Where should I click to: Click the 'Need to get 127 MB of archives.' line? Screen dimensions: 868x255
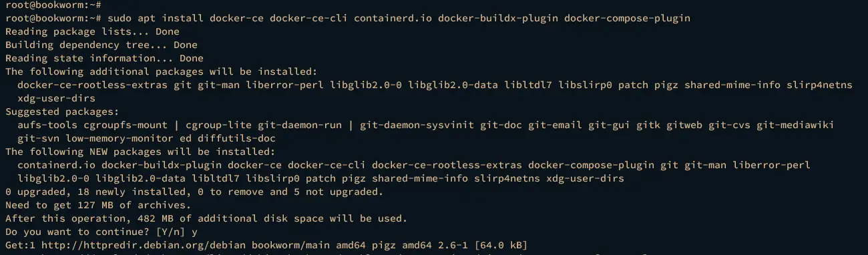point(98,205)
